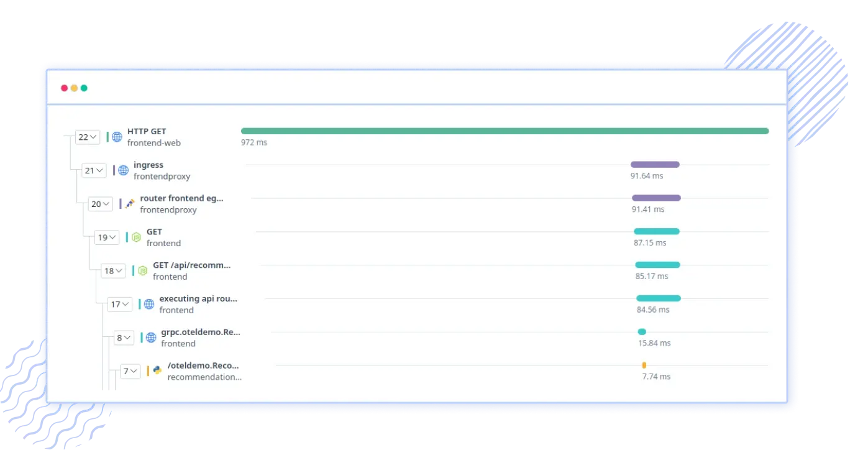Collapse the span group with 7 children
This screenshot has height=450, width=868.
click(130, 371)
